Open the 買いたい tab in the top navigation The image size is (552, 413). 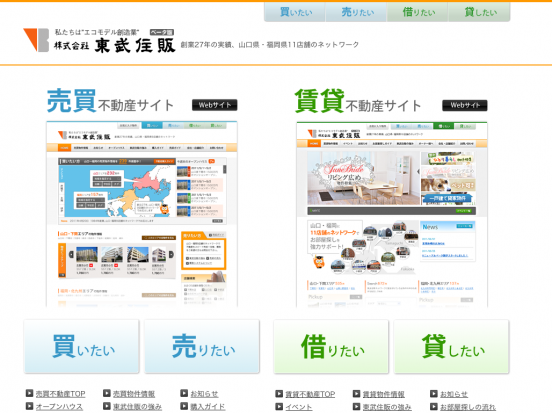pyautogui.click(x=295, y=12)
